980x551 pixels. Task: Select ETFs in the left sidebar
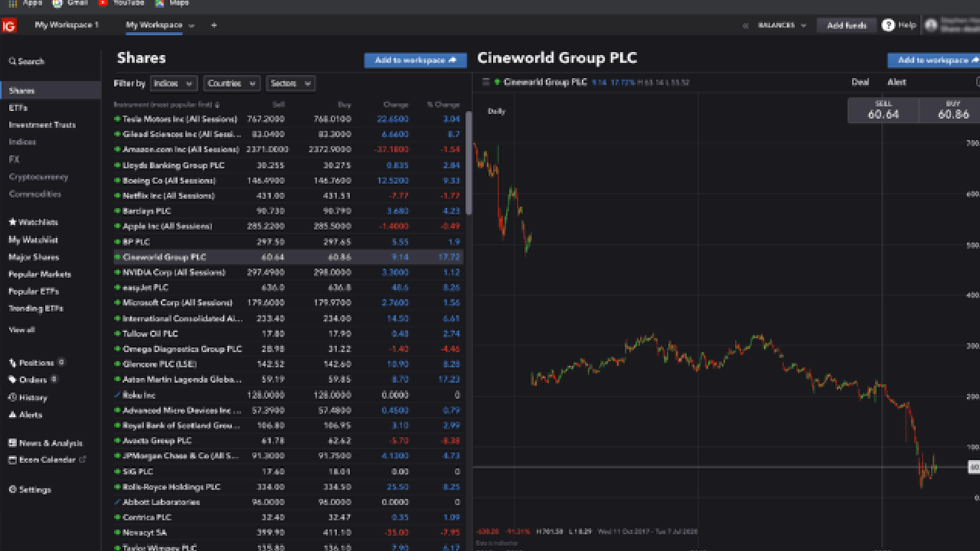(18, 108)
